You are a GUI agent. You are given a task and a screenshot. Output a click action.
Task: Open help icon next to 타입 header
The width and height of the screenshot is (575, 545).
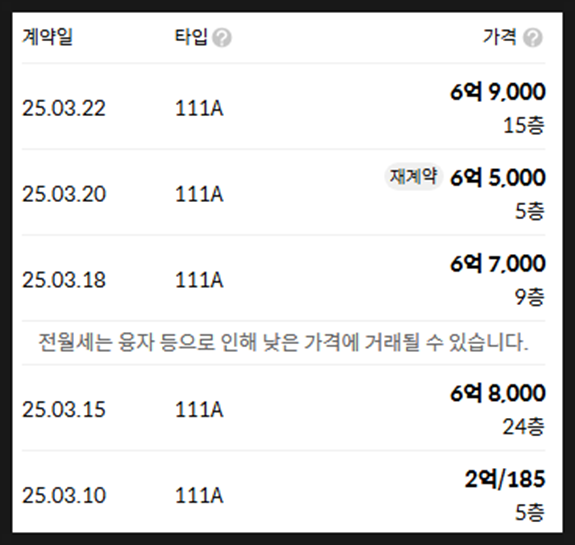(222, 38)
